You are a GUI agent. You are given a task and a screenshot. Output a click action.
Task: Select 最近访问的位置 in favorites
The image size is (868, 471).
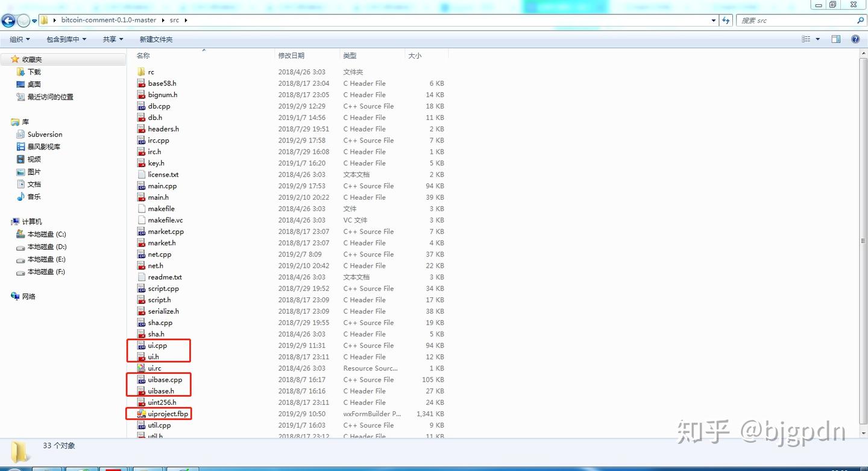click(51, 96)
